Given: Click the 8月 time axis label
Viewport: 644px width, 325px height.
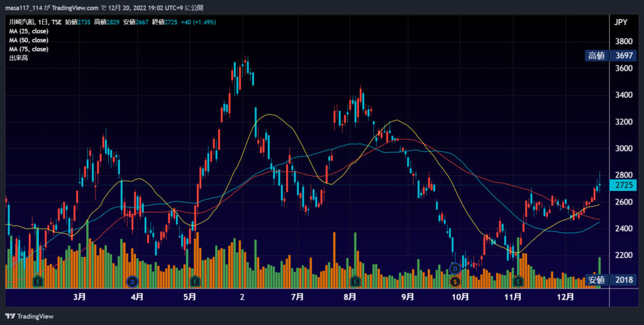Looking at the screenshot, I should (350, 297).
